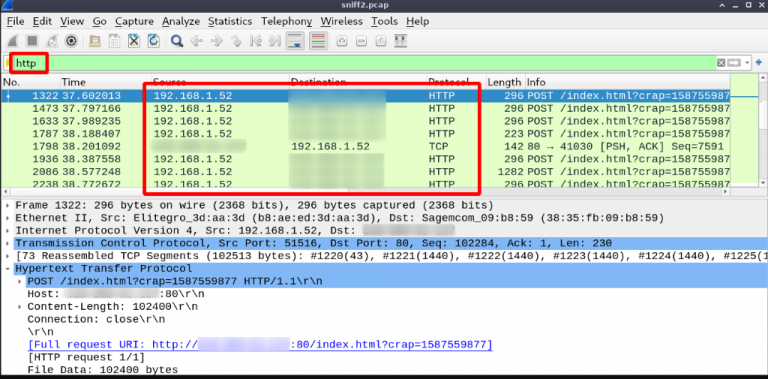Apply the display filter arrow
This screenshot has width=768, height=379.
pos(734,63)
